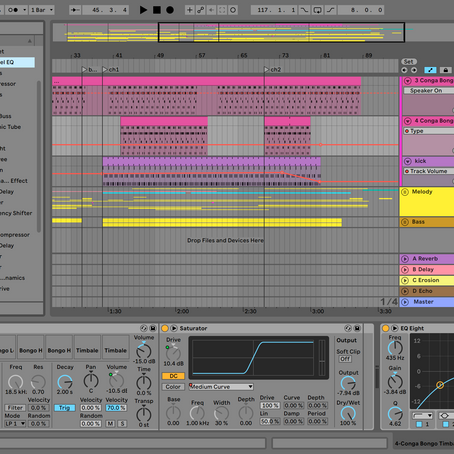Screen dimensions: 454x454
Task: Click the Saturator Dry/Wet knob
Action: tap(348, 414)
